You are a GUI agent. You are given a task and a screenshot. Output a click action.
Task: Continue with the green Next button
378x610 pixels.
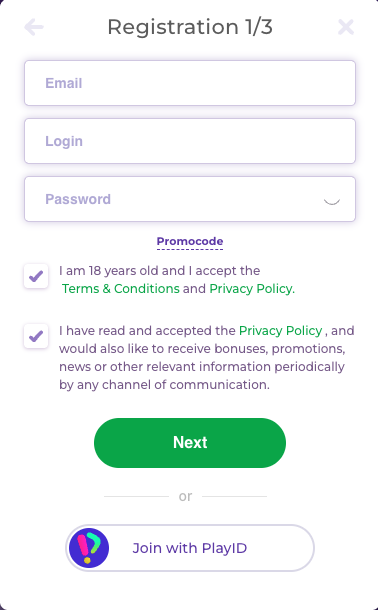(x=190, y=443)
